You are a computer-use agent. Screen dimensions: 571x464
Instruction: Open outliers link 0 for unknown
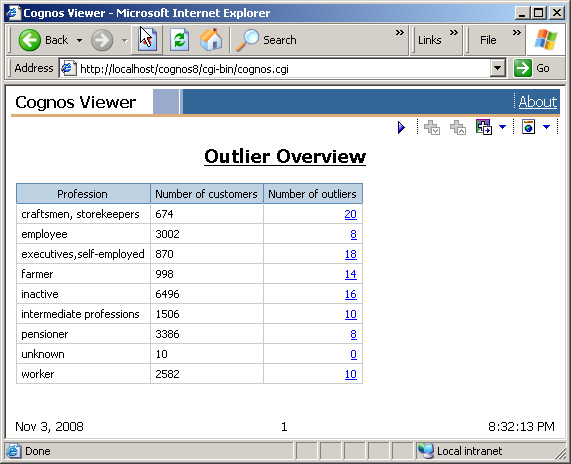[353, 354]
